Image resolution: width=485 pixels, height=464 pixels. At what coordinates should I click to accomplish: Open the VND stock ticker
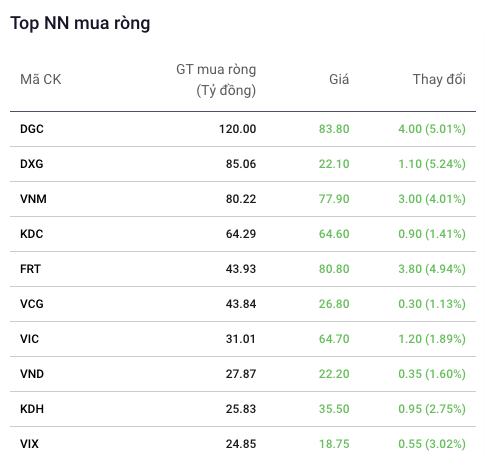(32, 374)
